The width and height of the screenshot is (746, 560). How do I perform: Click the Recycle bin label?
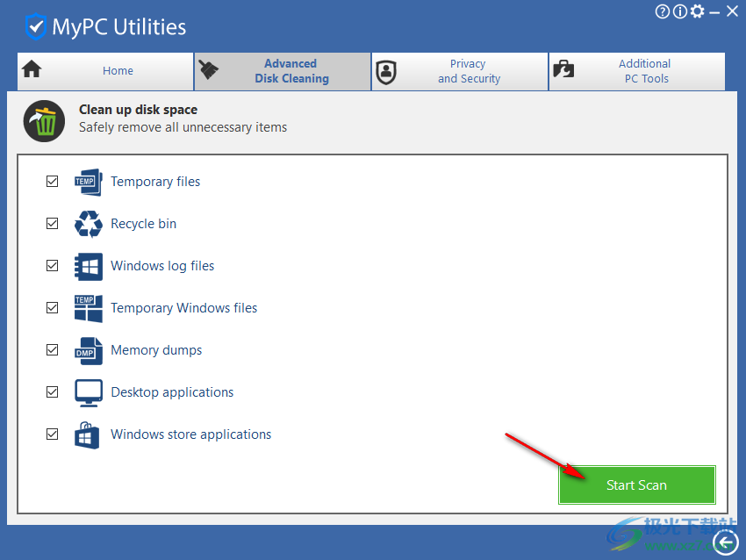click(x=144, y=224)
